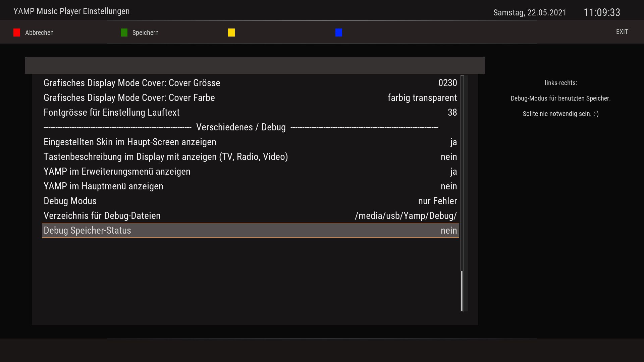The height and width of the screenshot is (362, 644).
Task: Edit Verzeichnis für Debug-Dateien path field
Action: point(406,216)
